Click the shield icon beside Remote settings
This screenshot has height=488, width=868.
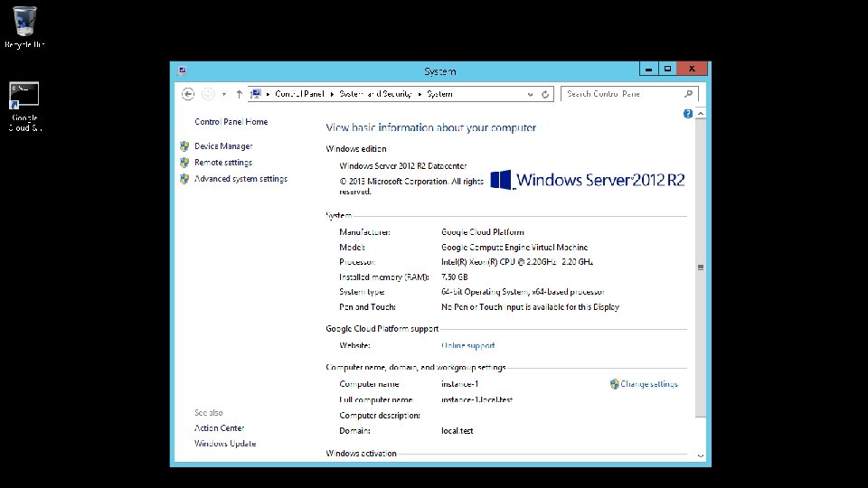184,162
